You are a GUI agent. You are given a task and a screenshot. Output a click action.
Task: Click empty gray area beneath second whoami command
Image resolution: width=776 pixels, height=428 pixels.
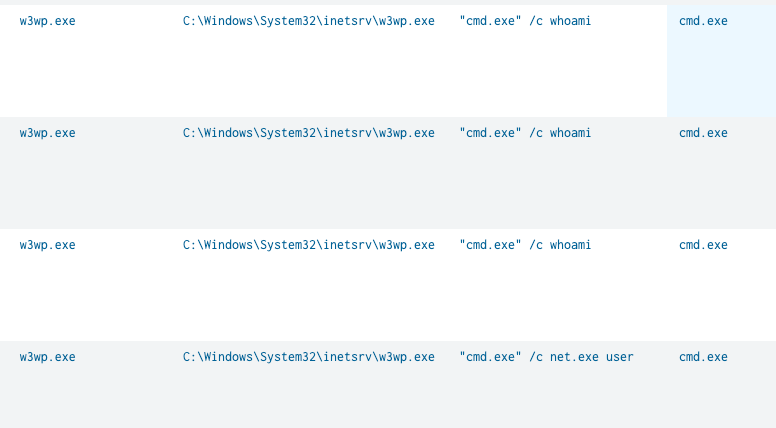(525, 183)
